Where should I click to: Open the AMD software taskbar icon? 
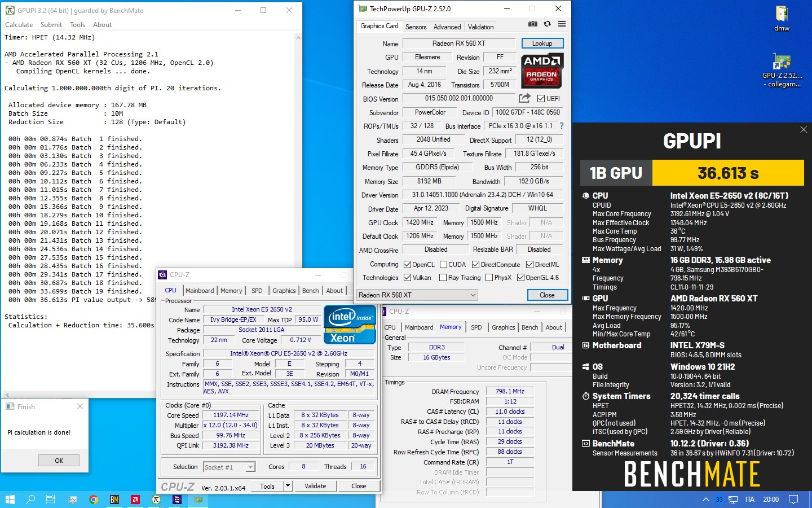[x=135, y=500]
